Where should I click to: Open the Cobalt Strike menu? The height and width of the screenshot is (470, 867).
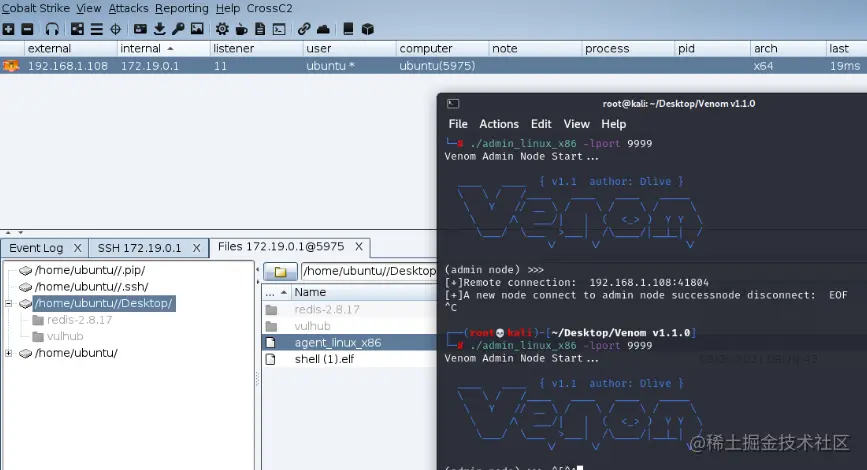click(36, 8)
